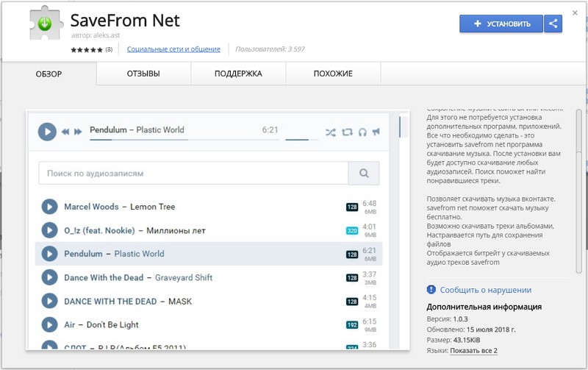Image resolution: width=588 pixels, height=370 pixels.
Task: Click the Показать все 2 languages link
Action: pos(473,351)
